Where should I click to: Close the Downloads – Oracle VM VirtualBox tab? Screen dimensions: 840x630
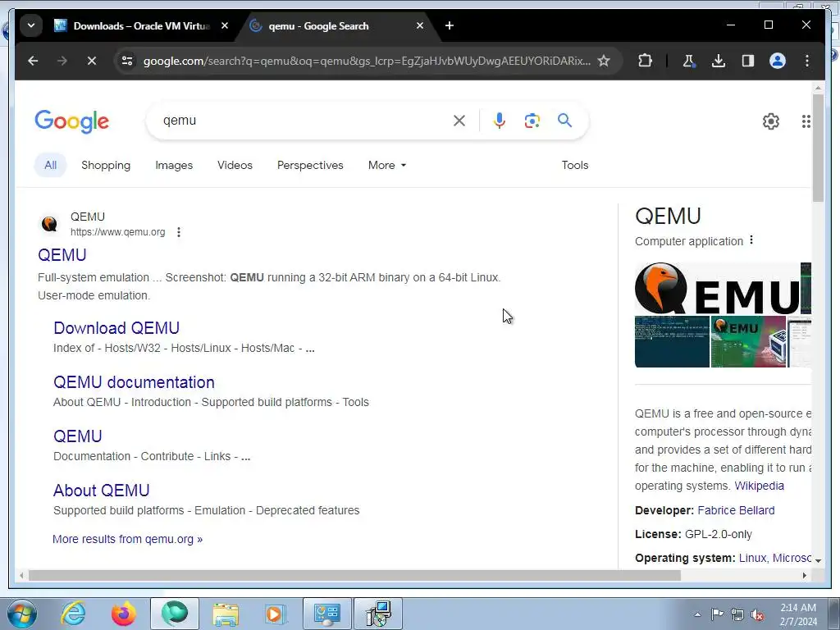[x=225, y=25]
